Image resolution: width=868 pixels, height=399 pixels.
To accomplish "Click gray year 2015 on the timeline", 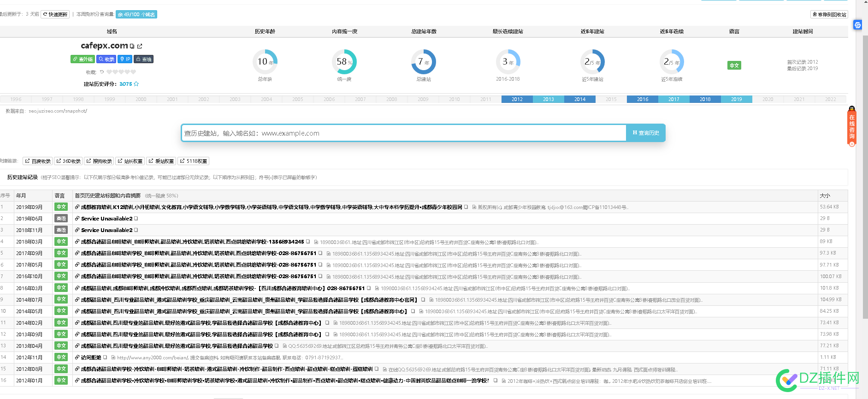I will click(x=611, y=99).
